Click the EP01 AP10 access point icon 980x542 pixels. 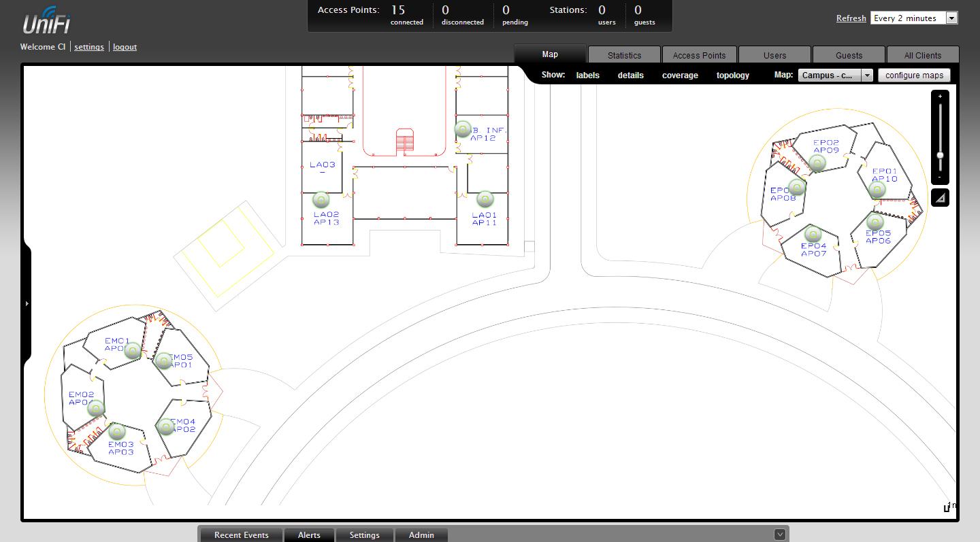click(x=877, y=189)
